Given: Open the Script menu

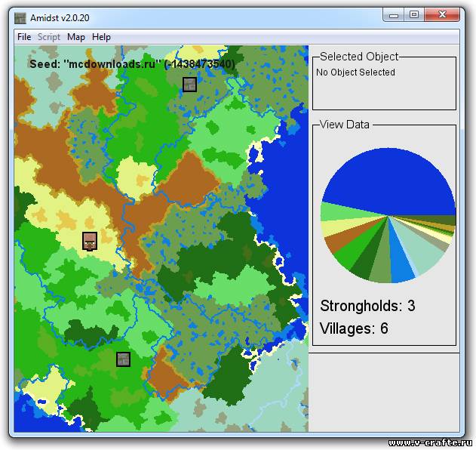Looking at the screenshot, I should [49, 37].
